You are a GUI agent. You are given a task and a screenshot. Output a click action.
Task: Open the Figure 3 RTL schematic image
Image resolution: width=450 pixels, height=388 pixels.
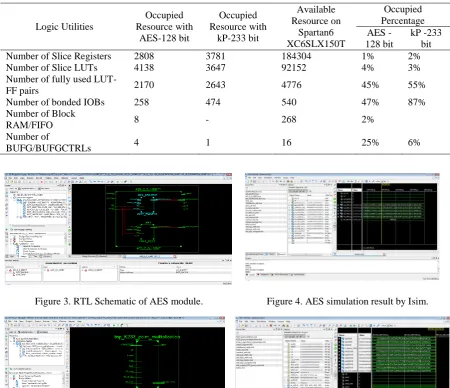point(118,229)
